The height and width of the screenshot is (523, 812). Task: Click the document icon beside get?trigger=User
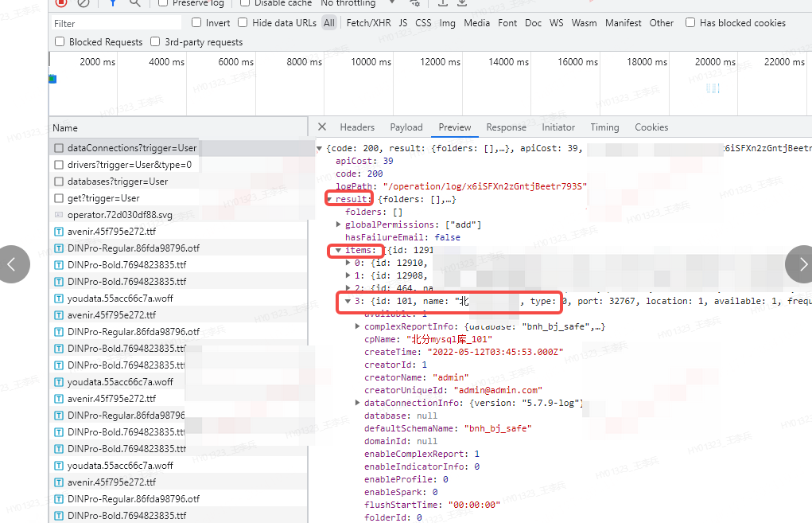(x=59, y=198)
